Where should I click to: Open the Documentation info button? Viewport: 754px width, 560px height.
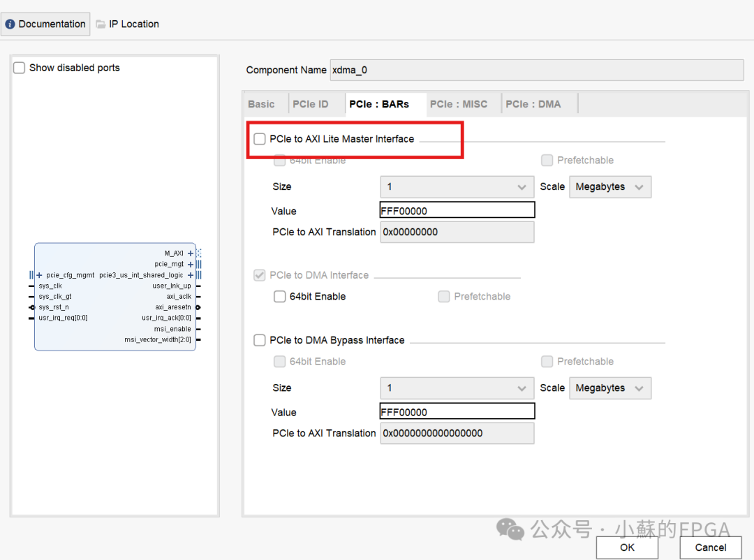coord(45,24)
